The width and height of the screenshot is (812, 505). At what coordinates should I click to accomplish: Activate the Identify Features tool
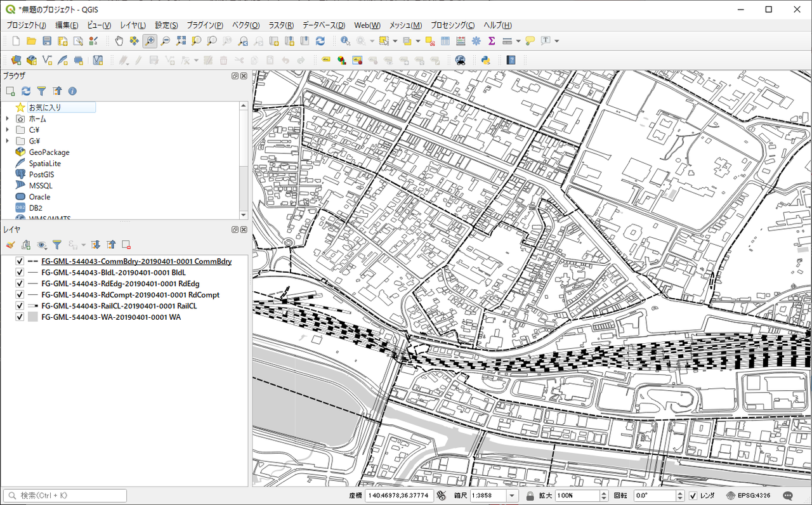pos(345,41)
